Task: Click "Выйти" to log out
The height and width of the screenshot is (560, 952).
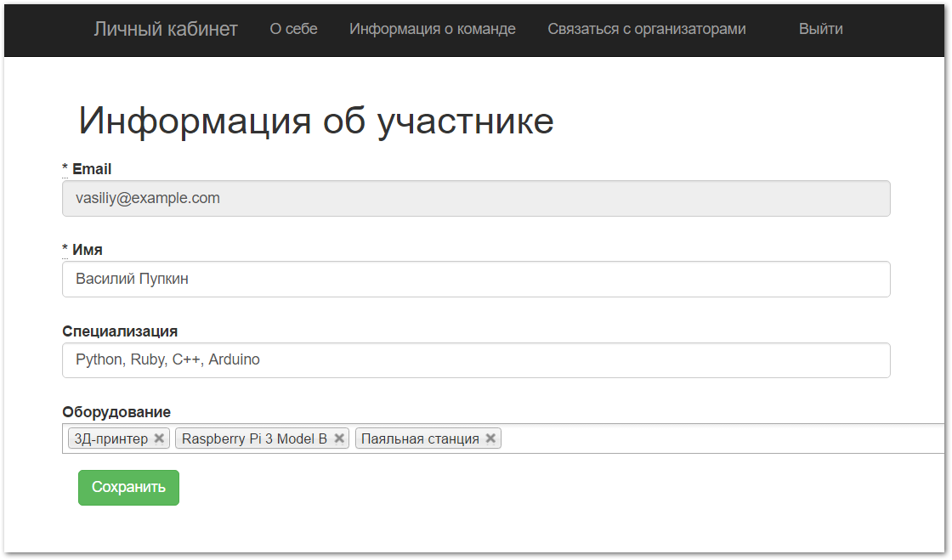Action: (820, 28)
